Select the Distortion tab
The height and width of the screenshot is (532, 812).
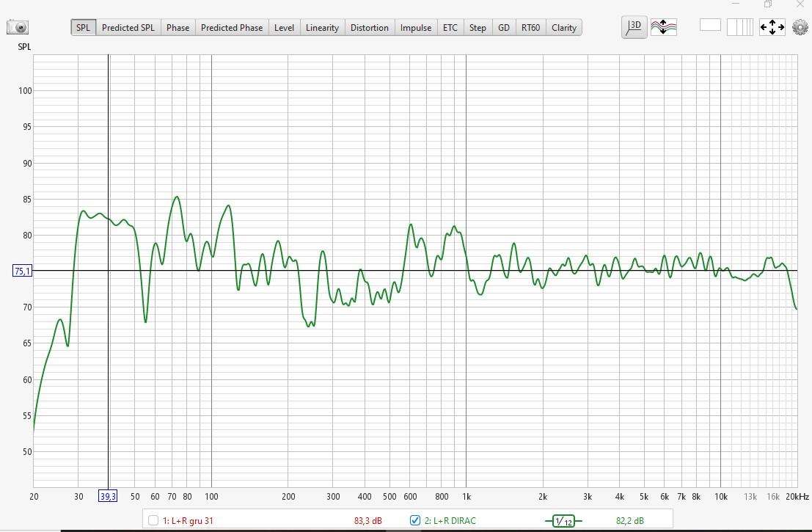coord(369,28)
